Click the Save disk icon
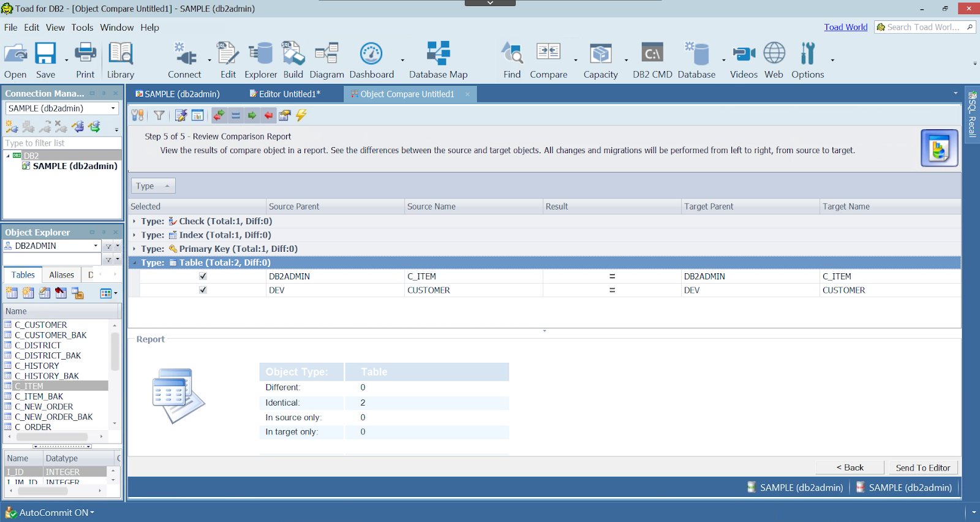The height and width of the screenshot is (522, 980). pyautogui.click(x=45, y=60)
